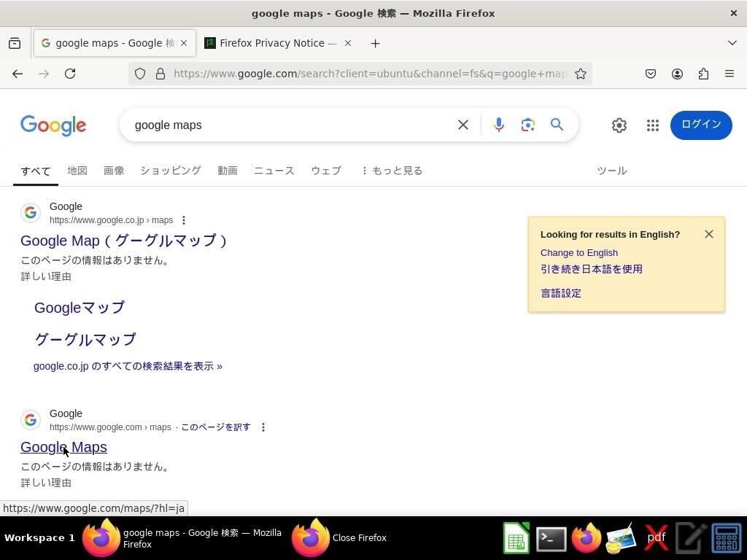Focus the Google search text field
Viewport: 747px width, 560px height.
pos(290,125)
